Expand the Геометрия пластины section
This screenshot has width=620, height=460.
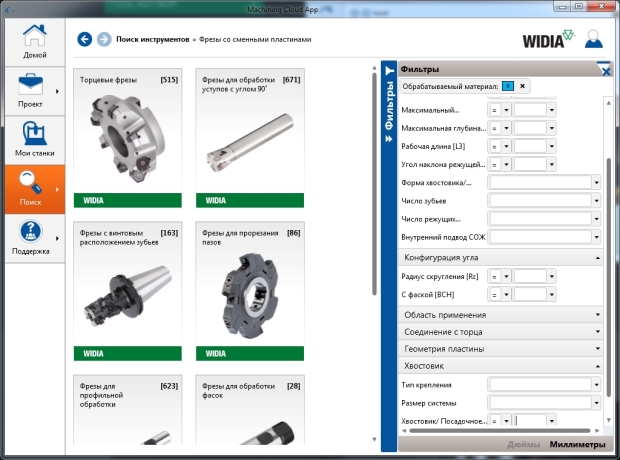coord(501,349)
